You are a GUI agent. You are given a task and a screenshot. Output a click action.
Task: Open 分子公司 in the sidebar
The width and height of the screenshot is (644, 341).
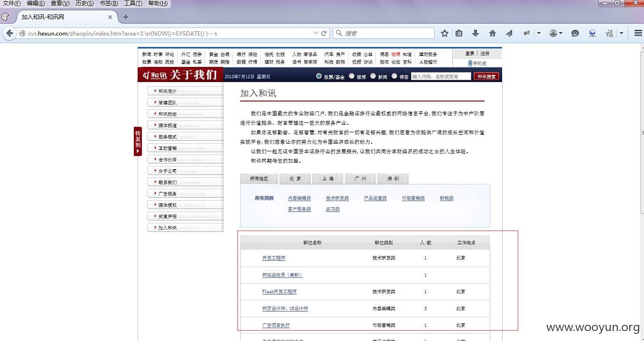[185, 171]
